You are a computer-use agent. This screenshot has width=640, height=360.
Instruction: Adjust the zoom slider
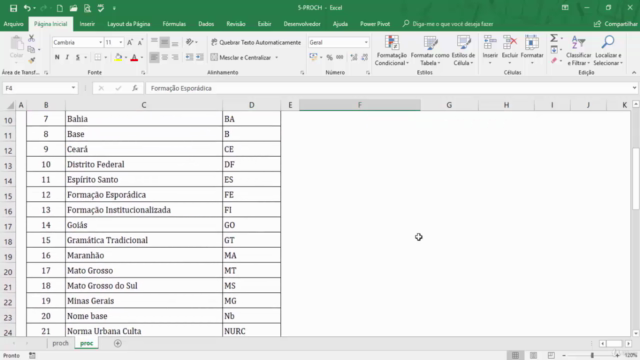(592, 356)
